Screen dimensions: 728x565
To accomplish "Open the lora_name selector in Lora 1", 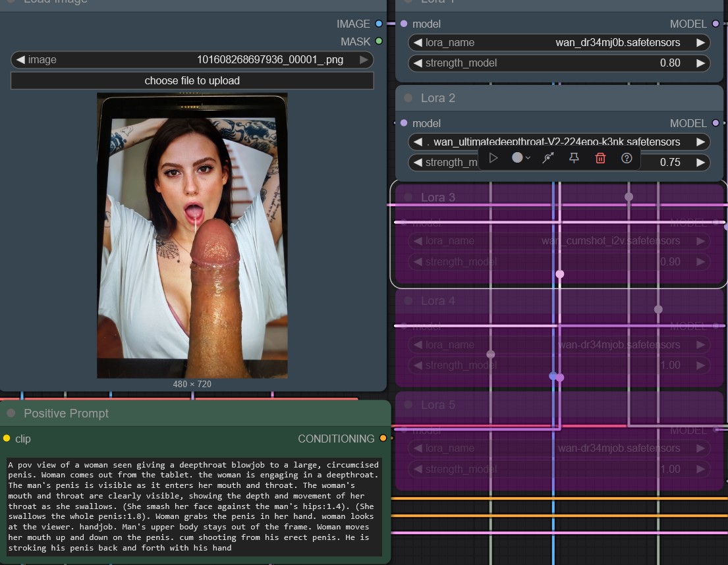I will pyautogui.click(x=559, y=43).
